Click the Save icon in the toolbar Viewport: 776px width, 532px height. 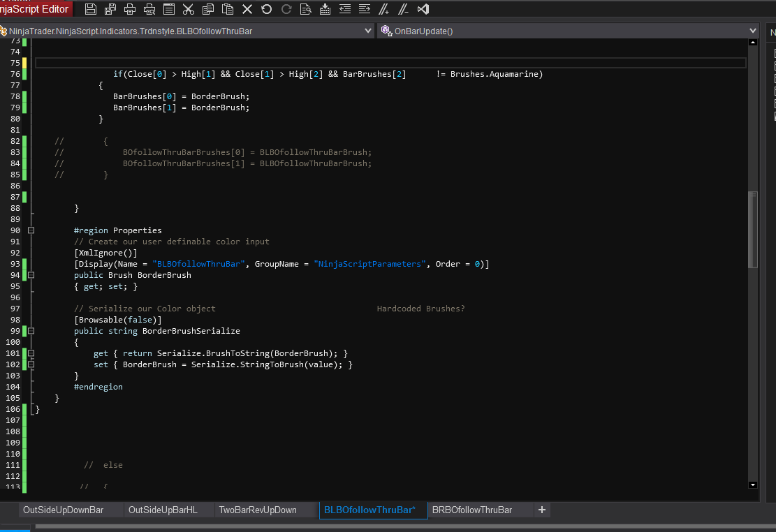pos(90,9)
